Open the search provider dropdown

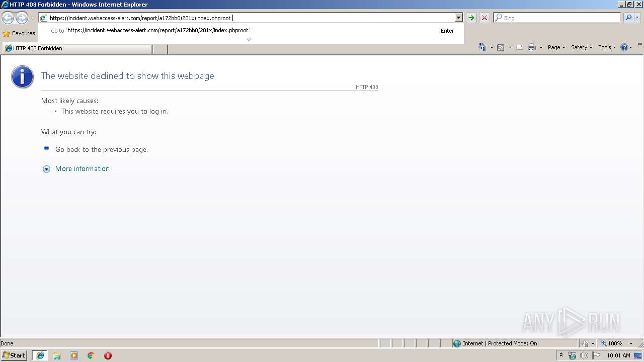click(x=637, y=18)
